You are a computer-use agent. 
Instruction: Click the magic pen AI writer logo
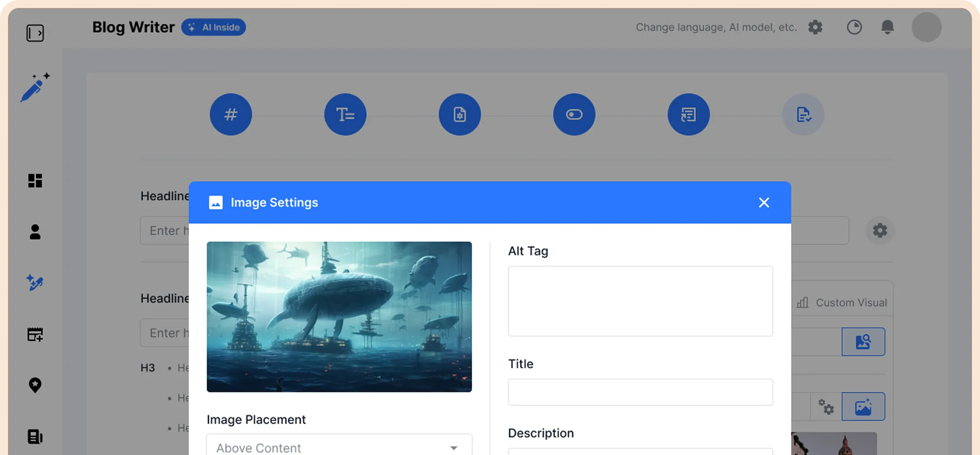35,87
